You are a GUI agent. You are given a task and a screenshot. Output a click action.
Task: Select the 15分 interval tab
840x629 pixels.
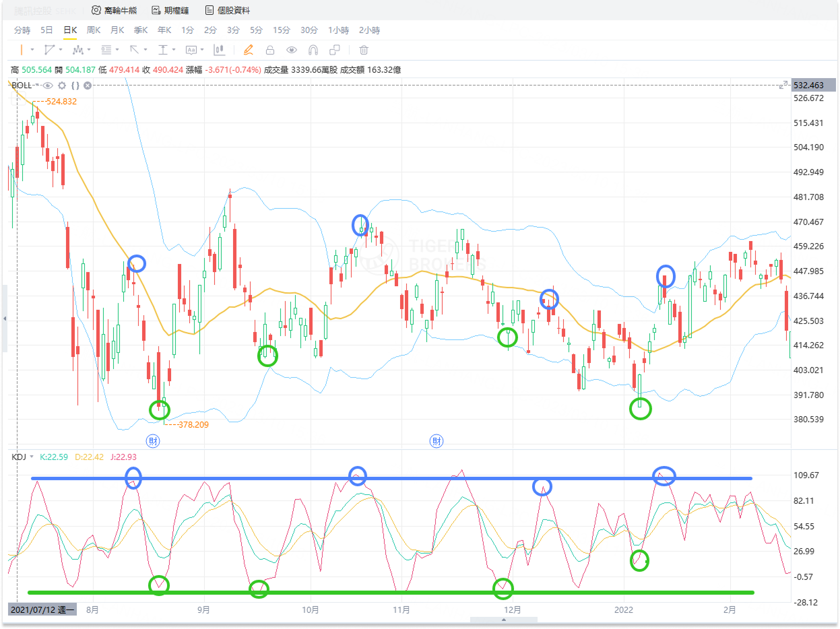click(x=282, y=30)
